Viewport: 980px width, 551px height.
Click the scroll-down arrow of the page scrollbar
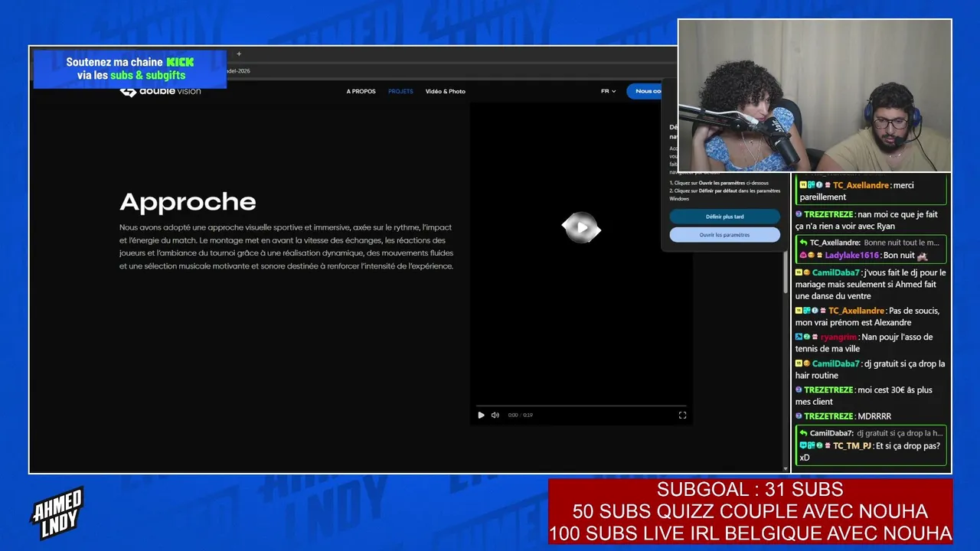[786, 468]
